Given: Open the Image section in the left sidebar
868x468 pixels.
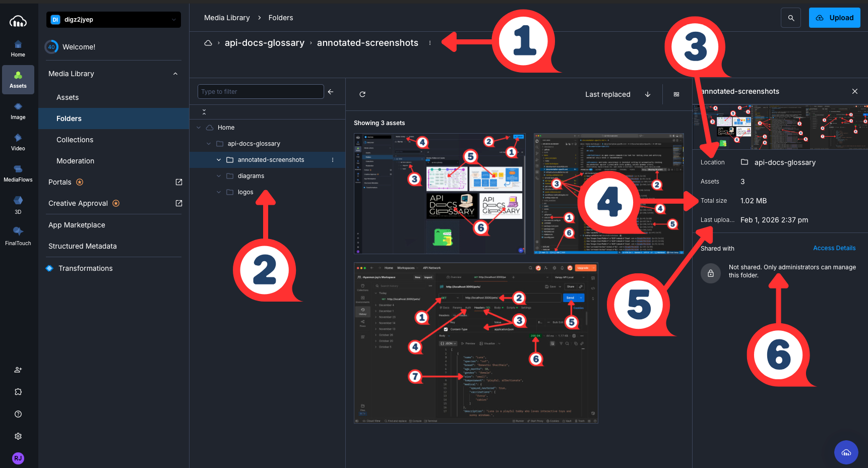Looking at the screenshot, I should point(18,112).
